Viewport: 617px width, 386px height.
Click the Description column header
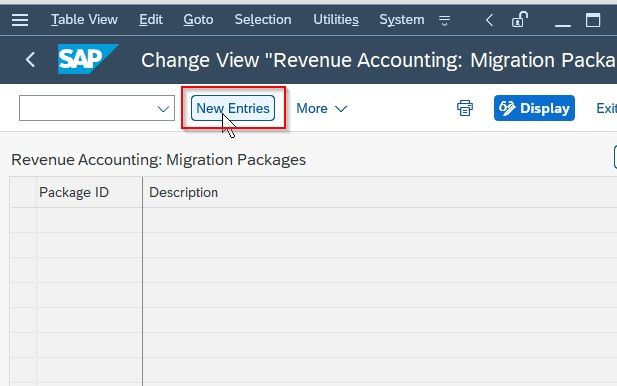tap(380, 192)
